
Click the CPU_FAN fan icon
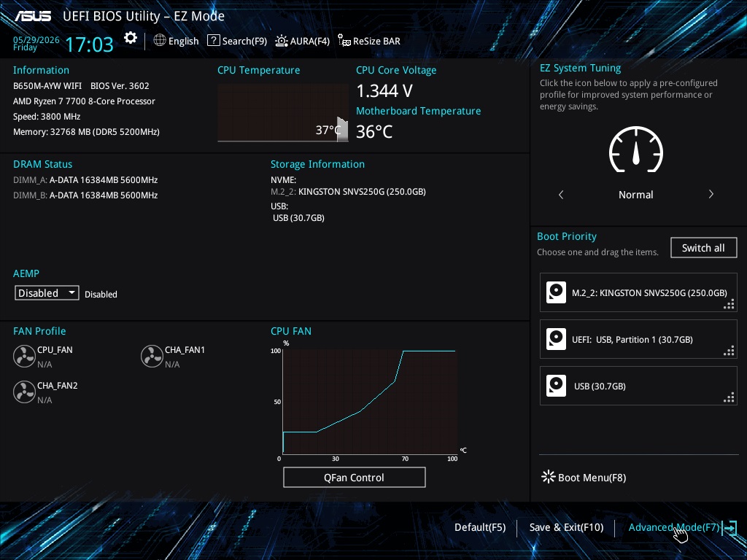pos(24,356)
